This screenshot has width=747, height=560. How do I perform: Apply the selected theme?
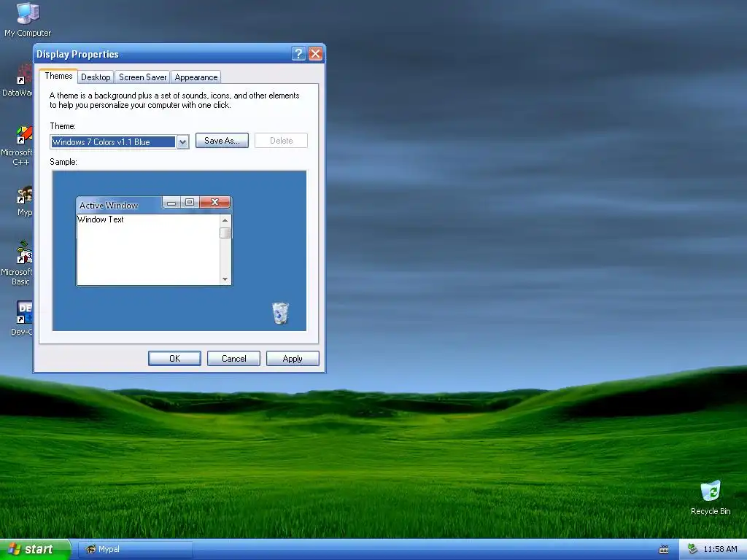click(x=293, y=359)
